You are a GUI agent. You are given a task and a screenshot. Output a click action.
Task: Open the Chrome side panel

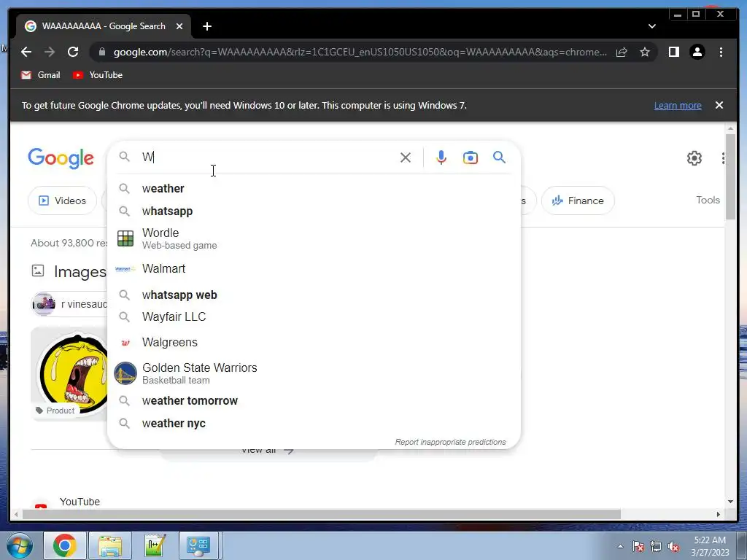(673, 52)
